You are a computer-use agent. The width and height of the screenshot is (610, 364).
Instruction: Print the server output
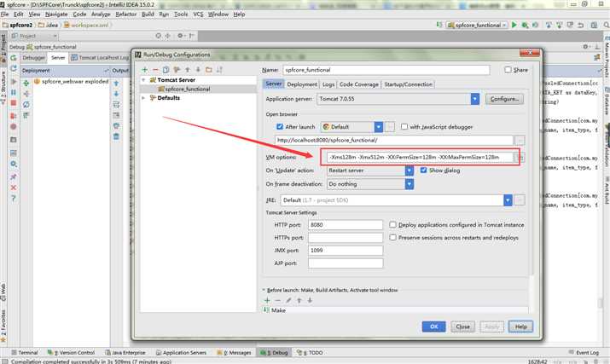pos(116,126)
